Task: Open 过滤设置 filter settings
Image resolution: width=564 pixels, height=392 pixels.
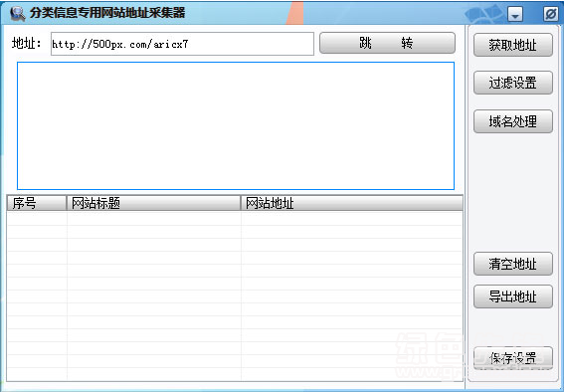Action: coord(513,83)
